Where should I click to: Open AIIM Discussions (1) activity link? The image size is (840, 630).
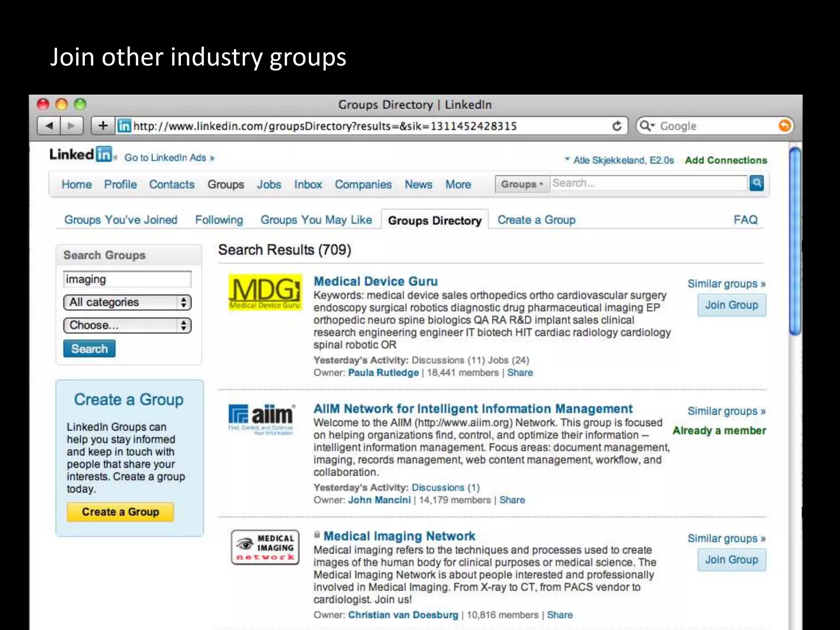446,488
